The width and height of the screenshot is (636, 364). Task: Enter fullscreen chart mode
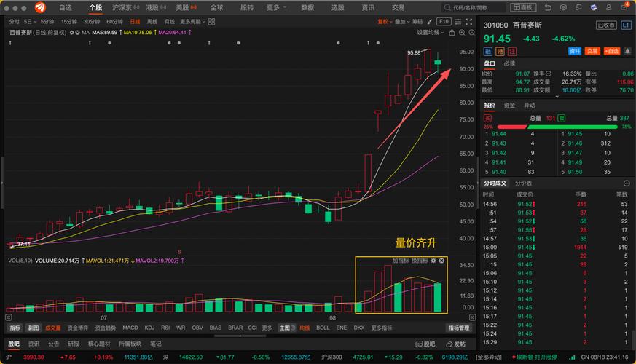coord(469,22)
